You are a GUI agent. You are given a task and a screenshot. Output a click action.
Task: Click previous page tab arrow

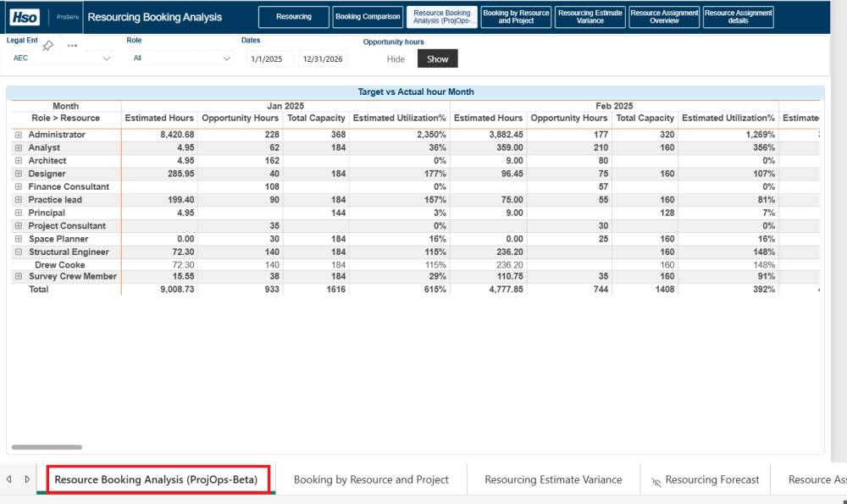(x=9, y=479)
